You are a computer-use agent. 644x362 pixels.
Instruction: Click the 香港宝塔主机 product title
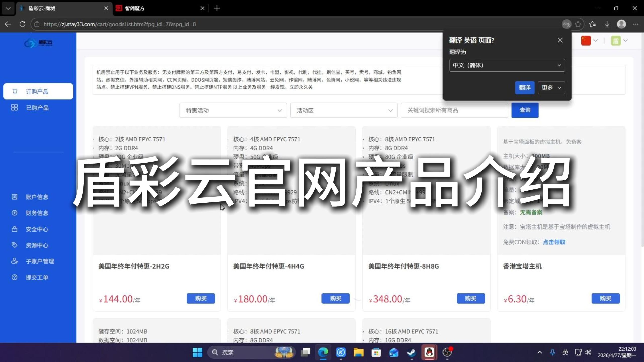[x=522, y=266]
